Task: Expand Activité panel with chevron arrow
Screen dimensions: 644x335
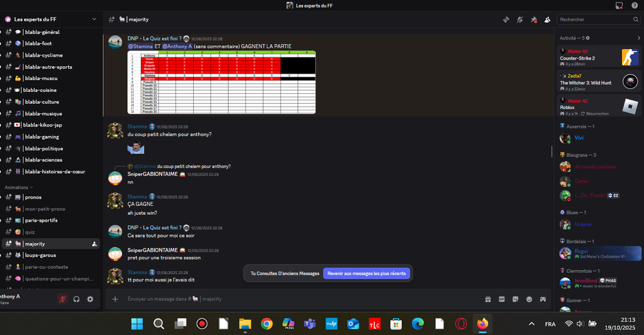Action: pyautogui.click(x=639, y=38)
